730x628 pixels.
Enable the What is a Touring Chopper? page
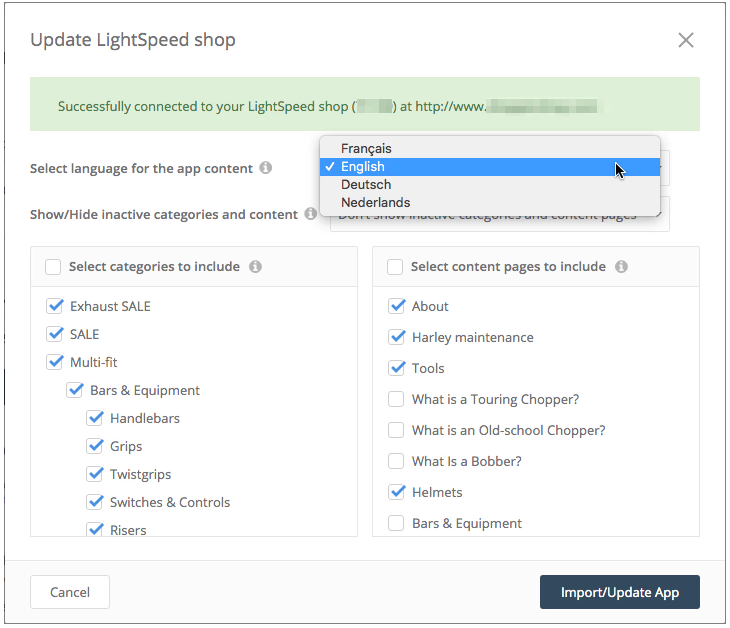(397, 399)
